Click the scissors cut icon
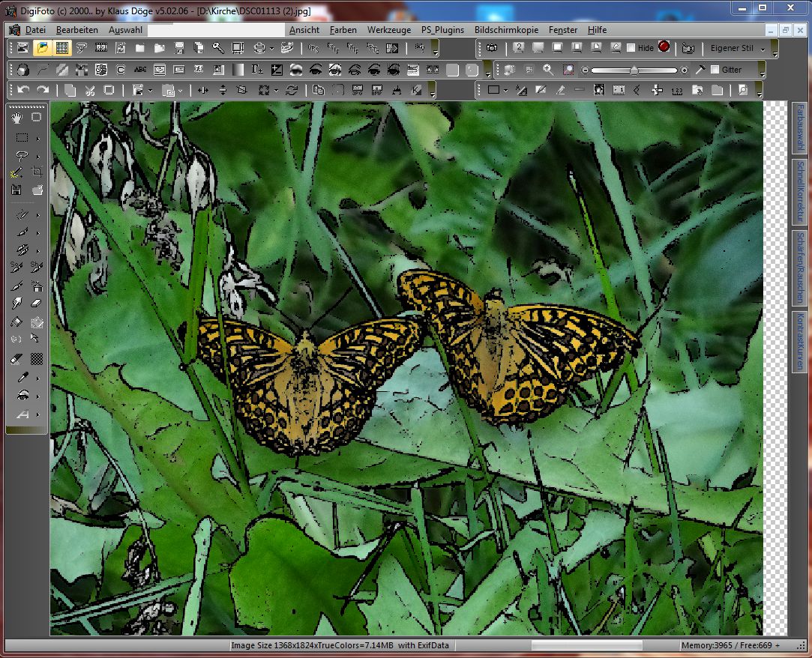The height and width of the screenshot is (658, 812). [x=89, y=90]
